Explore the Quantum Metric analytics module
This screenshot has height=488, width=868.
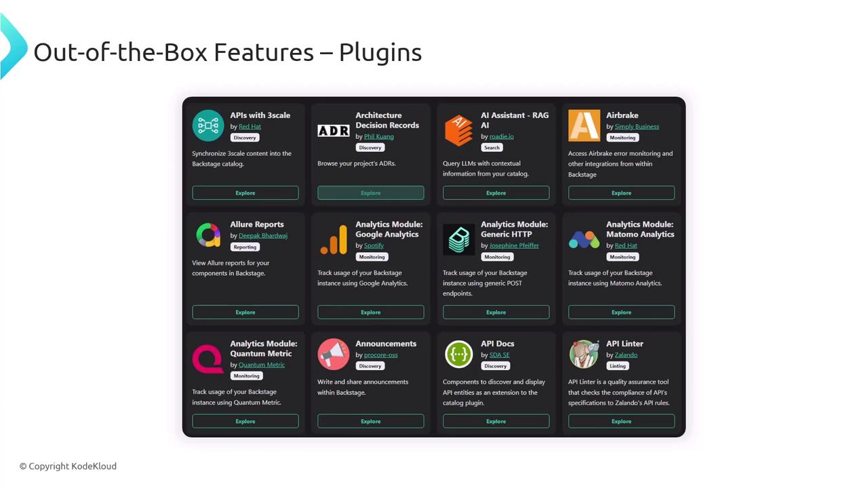[x=245, y=422]
